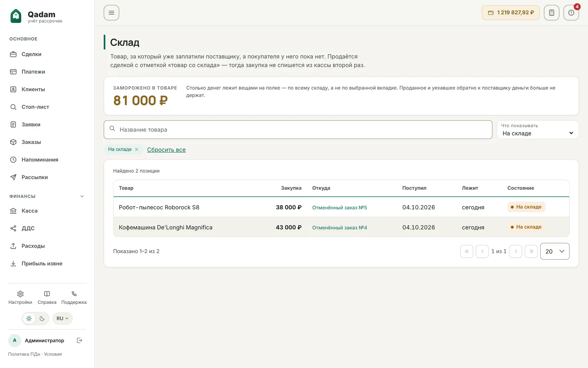The height and width of the screenshot is (368, 588).
Task: Open Что показывать dropdown
Action: click(537, 130)
